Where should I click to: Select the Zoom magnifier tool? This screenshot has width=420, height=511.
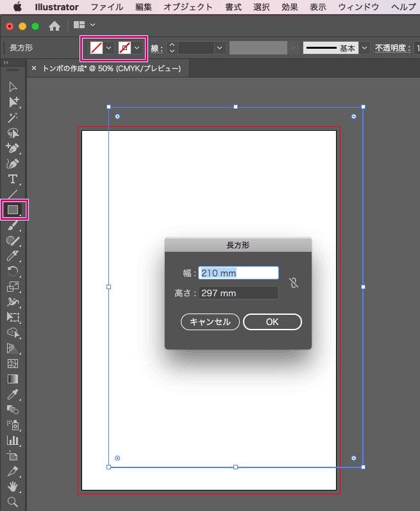click(13, 501)
